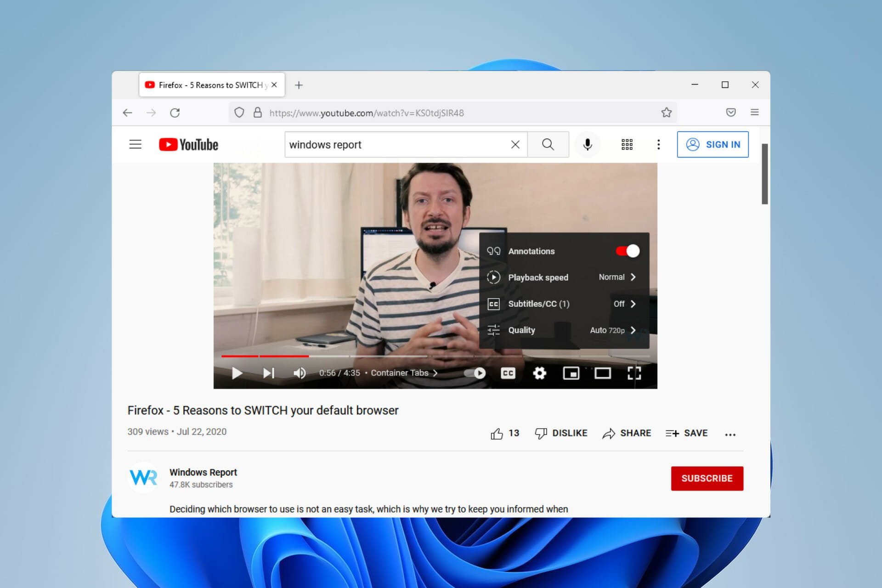Search with your voice microphone
The image size is (882, 588).
(587, 145)
